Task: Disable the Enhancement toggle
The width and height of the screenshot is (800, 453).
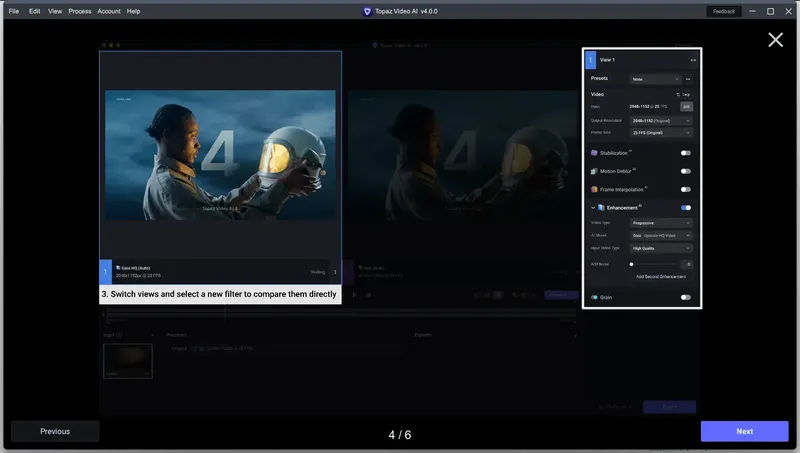Action: click(x=686, y=207)
